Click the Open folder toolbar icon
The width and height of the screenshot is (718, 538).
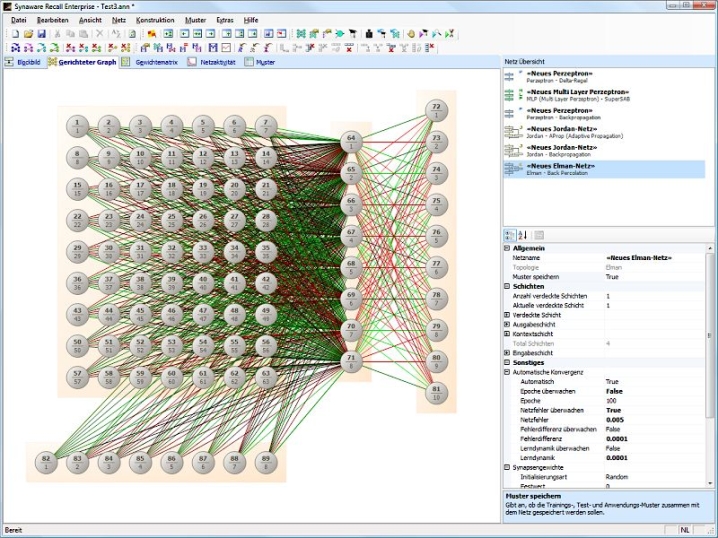click(28, 34)
